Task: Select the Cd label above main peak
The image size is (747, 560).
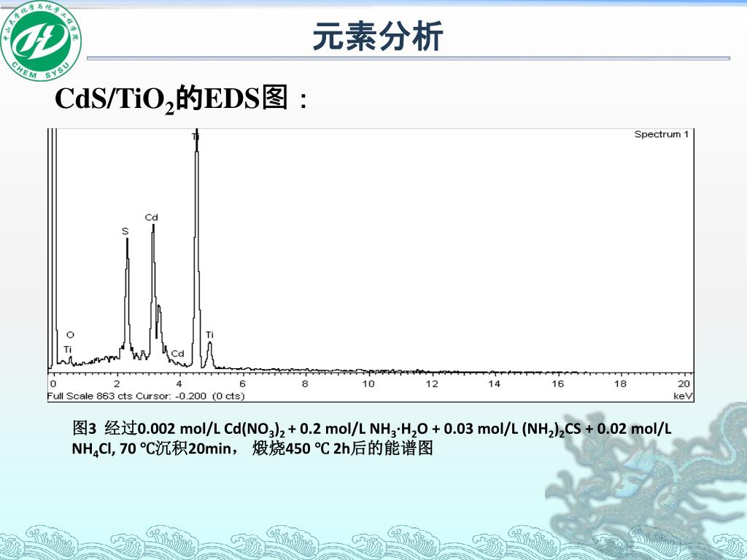Action: [x=151, y=217]
